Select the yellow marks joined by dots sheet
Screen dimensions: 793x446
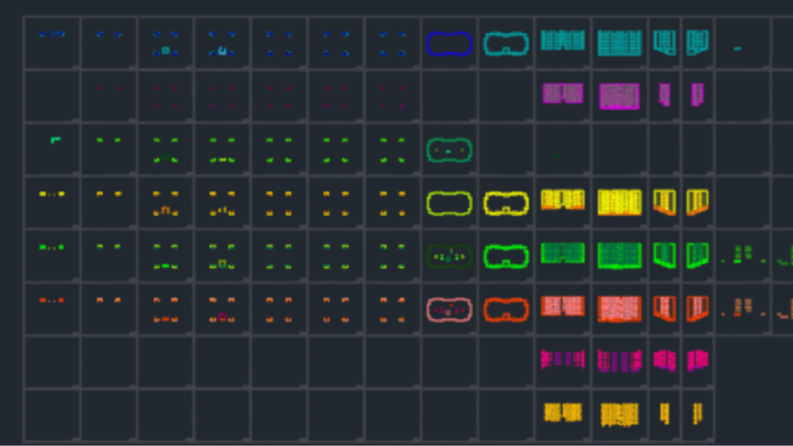point(52,194)
